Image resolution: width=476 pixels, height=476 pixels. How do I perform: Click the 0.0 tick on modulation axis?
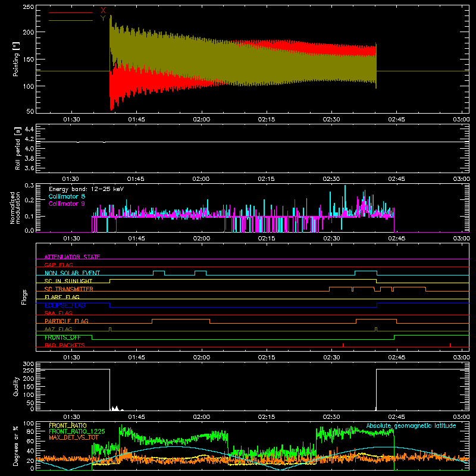click(x=29, y=230)
